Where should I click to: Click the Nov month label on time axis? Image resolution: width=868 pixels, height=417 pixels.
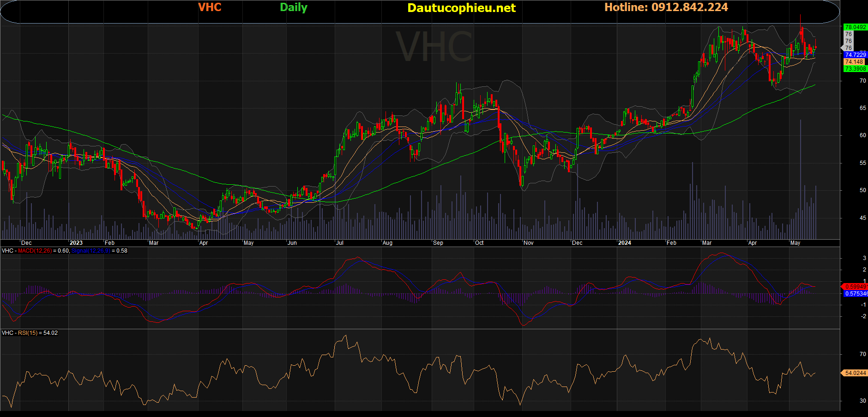(x=528, y=243)
